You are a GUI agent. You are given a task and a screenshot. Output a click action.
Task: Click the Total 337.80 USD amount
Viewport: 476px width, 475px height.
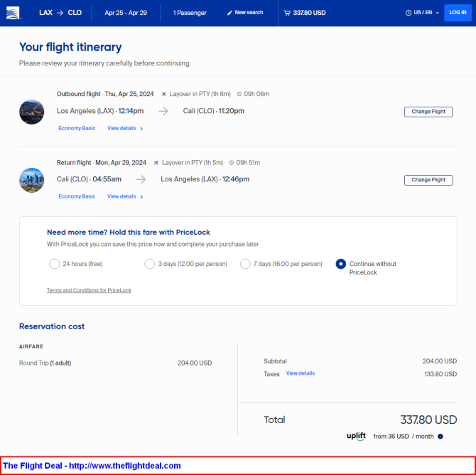[428, 420]
